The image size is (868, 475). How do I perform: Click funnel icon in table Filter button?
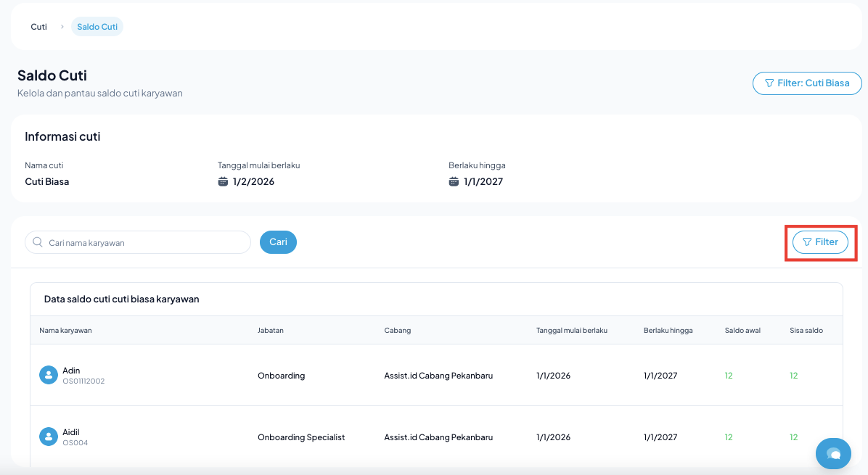[807, 242]
